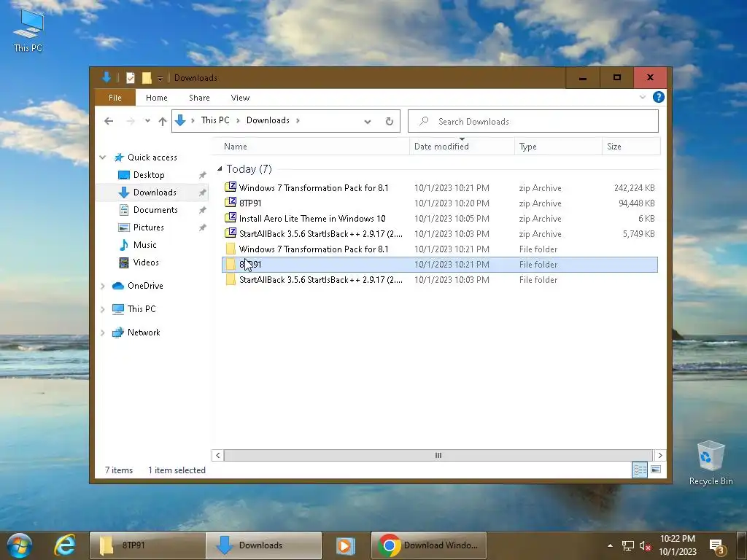Image resolution: width=747 pixels, height=560 pixels.
Task: Click the 10/1/2023 10:05 PM date cell
Action: pos(452,219)
